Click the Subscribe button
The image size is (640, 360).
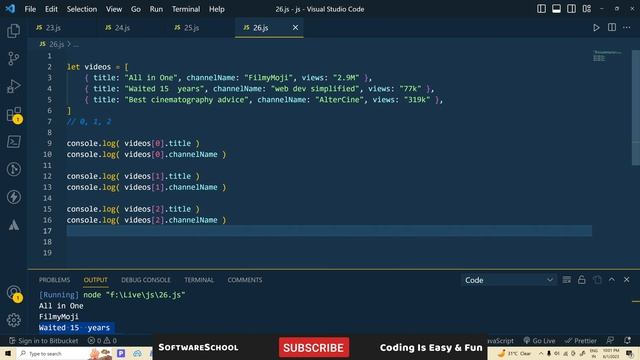314,348
